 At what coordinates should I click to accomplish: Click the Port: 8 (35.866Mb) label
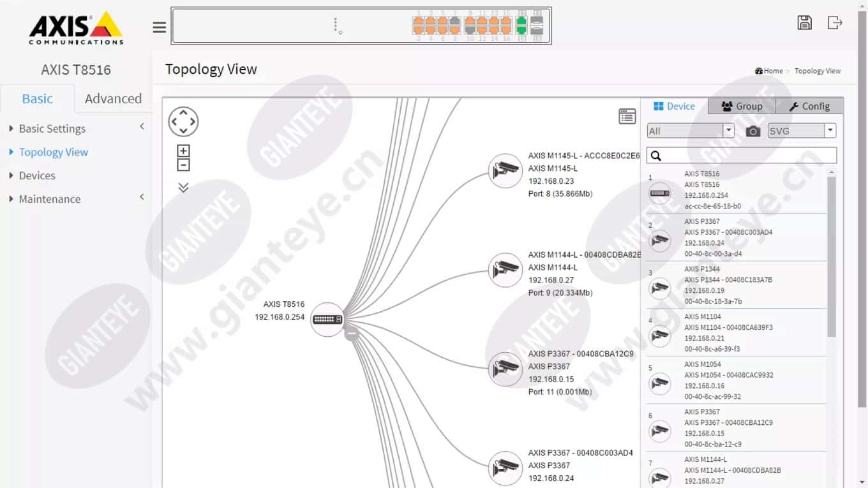(560, 194)
